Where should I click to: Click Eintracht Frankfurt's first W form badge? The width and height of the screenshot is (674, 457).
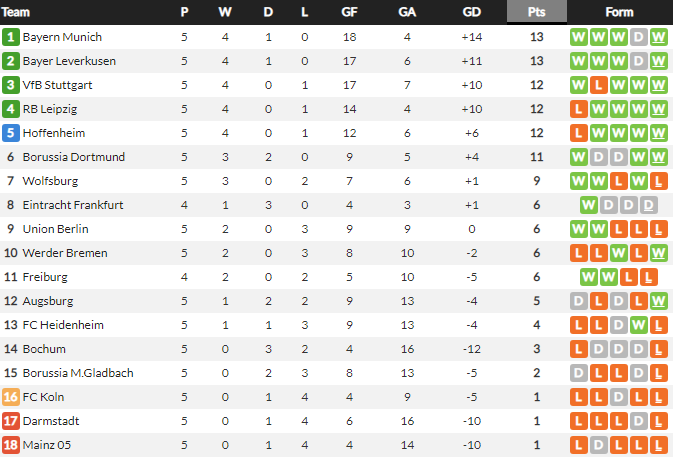pyautogui.click(x=589, y=205)
